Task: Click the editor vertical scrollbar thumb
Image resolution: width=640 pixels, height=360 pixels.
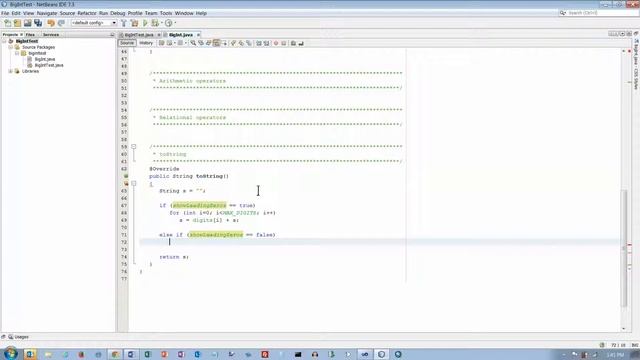Action: point(624,248)
